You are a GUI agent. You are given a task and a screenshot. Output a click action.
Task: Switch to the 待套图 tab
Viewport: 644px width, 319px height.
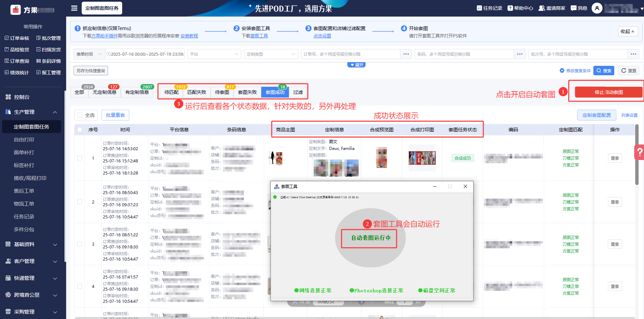pyautogui.click(x=222, y=92)
